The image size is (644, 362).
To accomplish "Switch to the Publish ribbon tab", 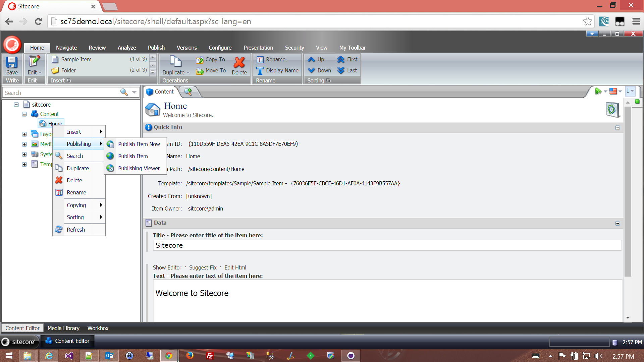I will 156,48.
